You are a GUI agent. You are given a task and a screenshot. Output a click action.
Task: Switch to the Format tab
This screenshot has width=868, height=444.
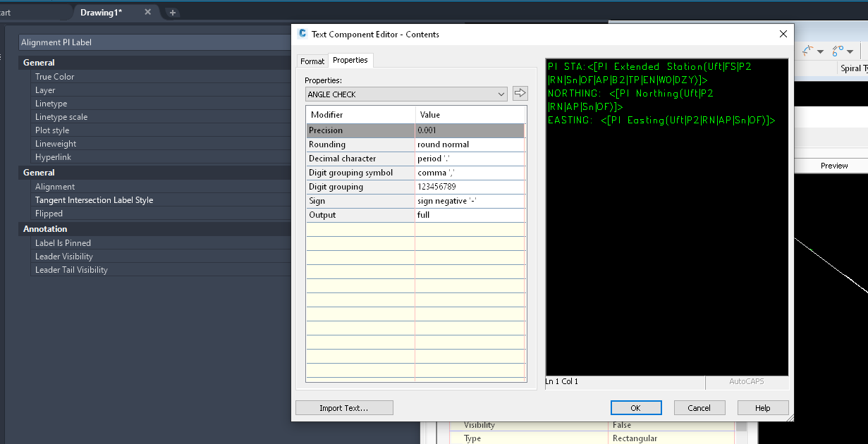312,61
